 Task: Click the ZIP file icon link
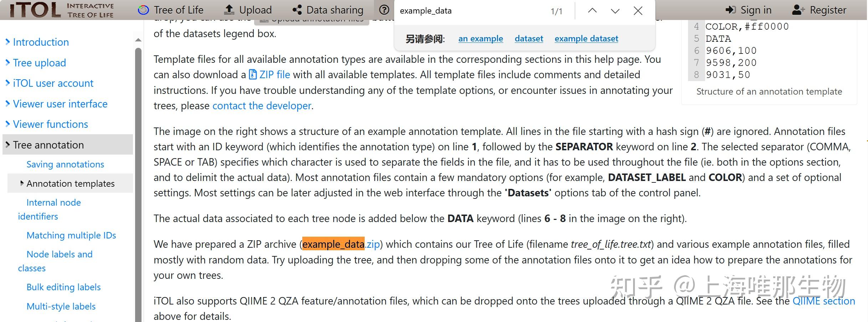point(253,75)
